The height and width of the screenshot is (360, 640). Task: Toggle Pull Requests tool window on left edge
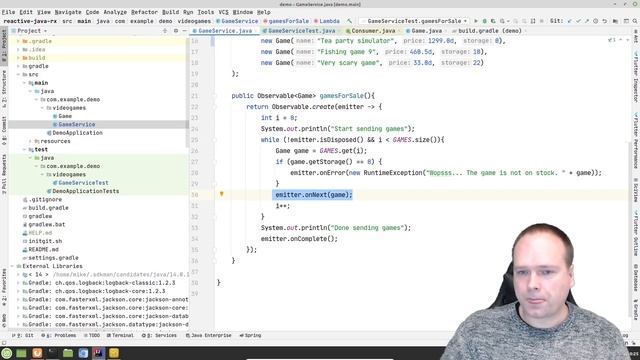[4, 174]
